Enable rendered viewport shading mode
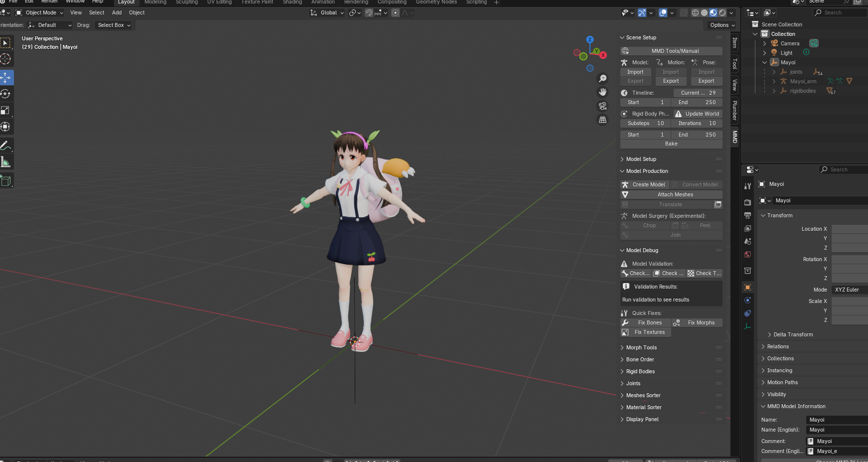 (722, 13)
